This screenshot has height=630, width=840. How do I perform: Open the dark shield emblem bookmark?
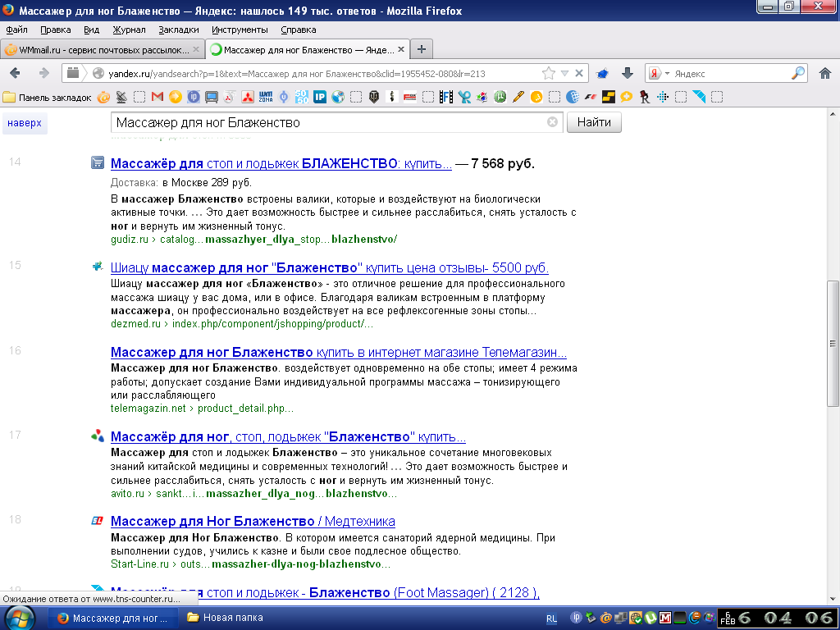[x=374, y=97]
